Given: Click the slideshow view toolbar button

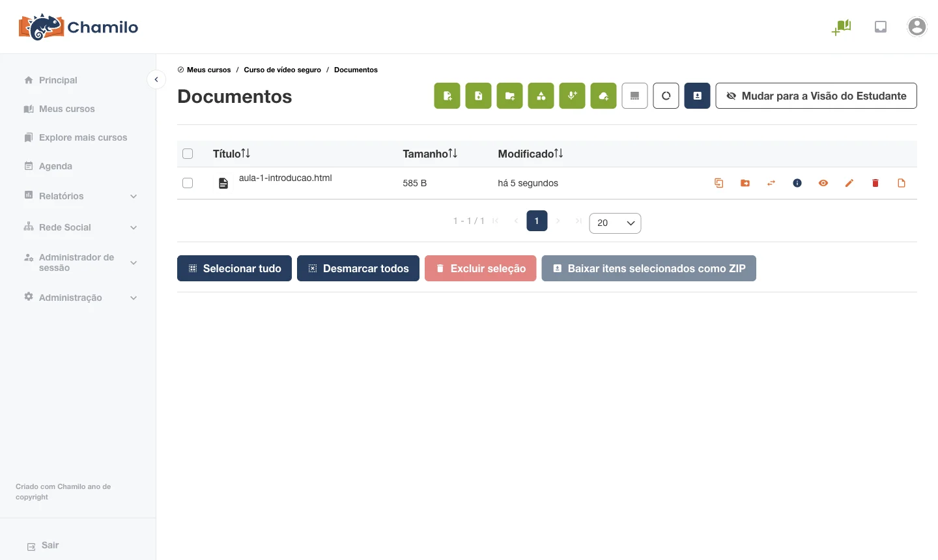Looking at the screenshot, I should pyautogui.click(x=635, y=96).
